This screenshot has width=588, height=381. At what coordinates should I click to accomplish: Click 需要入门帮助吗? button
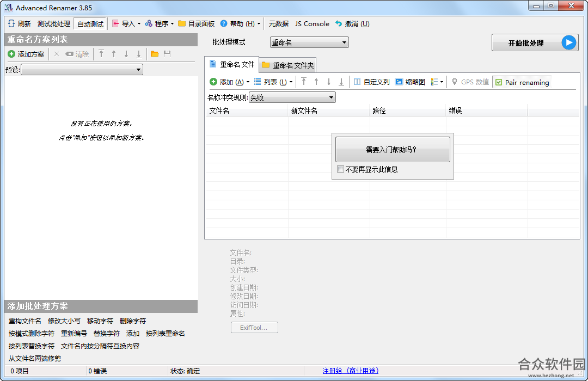[x=393, y=150]
